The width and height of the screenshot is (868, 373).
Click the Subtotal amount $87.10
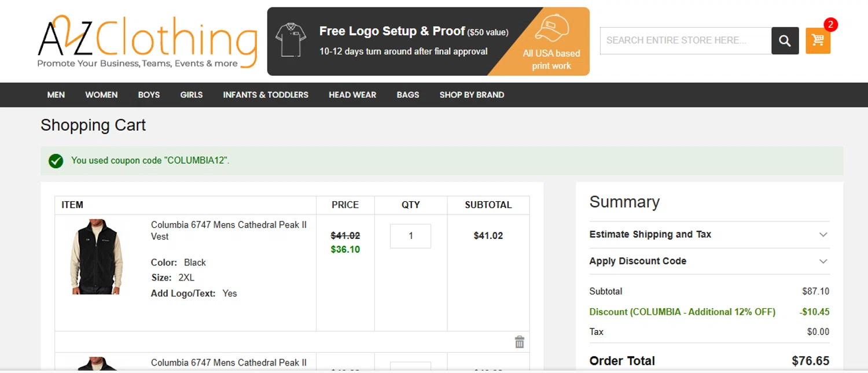pyautogui.click(x=816, y=291)
